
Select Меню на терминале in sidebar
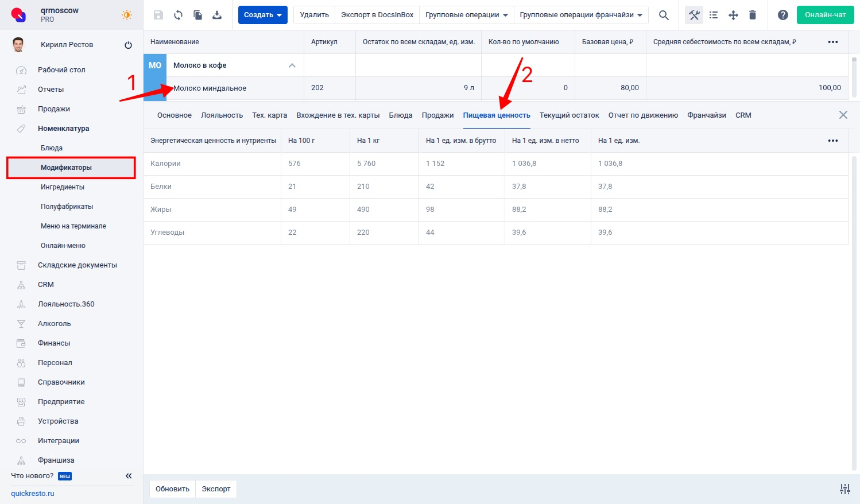(x=73, y=226)
